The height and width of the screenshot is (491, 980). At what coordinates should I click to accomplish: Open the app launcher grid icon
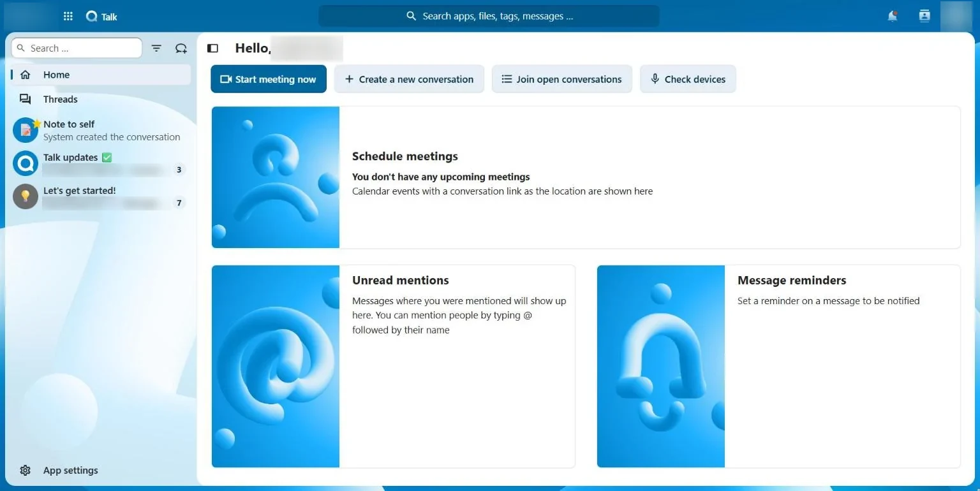click(68, 17)
